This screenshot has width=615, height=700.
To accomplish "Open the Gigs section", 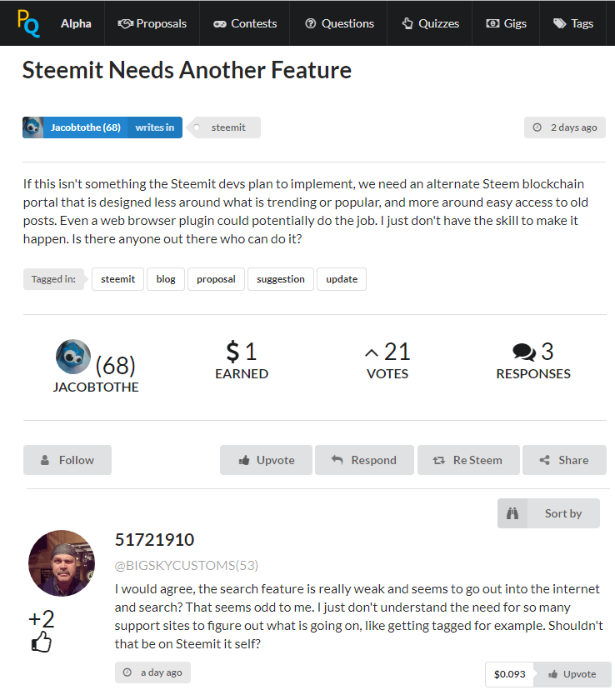I will 506,23.
